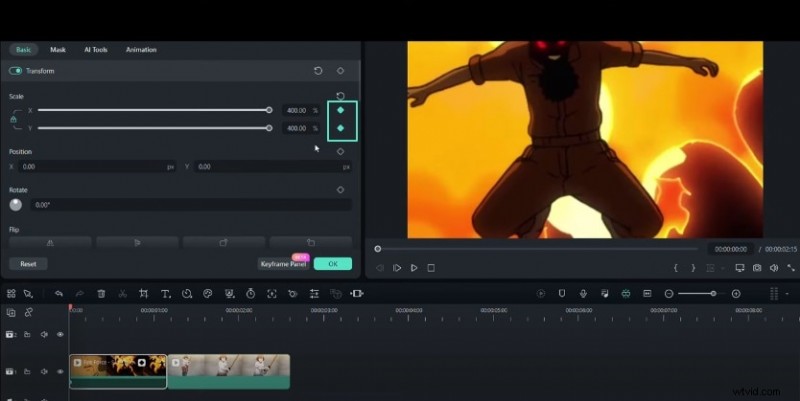Toggle the green auto ripple icon
The height and width of the screenshot is (401, 800).
click(x=626, y=293)
